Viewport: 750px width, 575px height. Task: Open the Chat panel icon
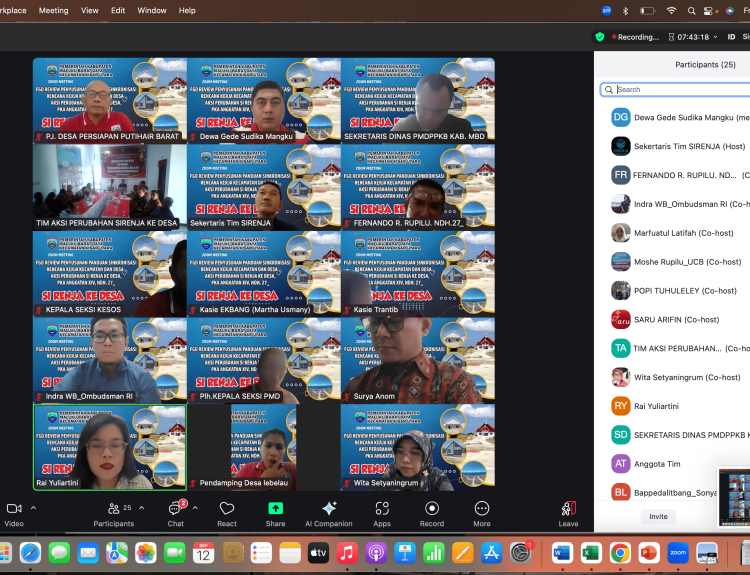tap(176, 508)
